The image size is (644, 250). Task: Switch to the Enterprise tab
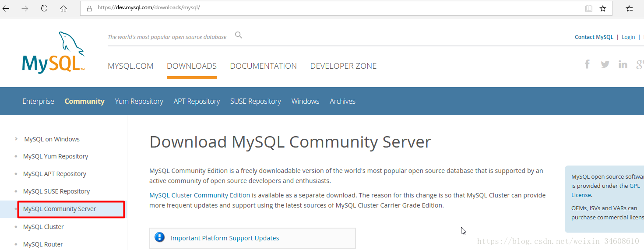click(38, 101)
